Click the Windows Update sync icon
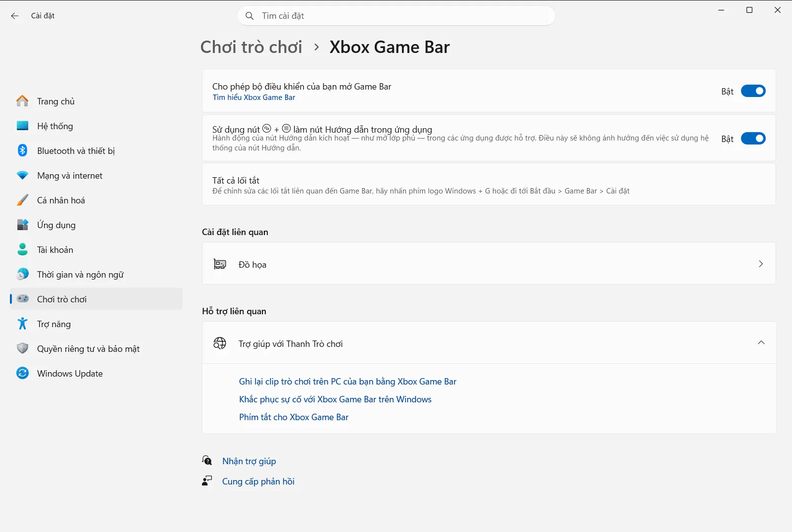The width and height of the screenshot is (792, 532). click(22, 373)
